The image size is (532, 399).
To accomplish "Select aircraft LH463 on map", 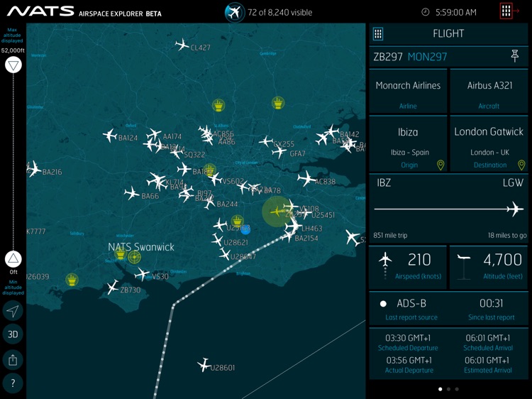I will [x=293, y=226].
